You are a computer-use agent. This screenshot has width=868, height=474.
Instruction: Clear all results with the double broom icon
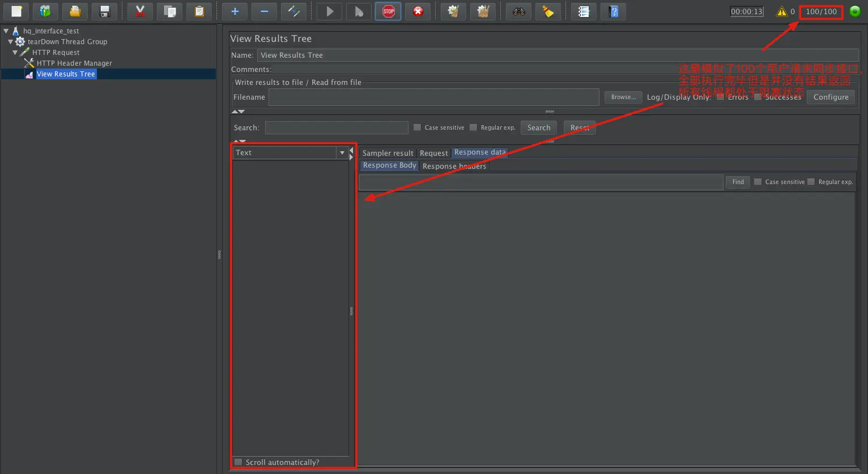coord(483,11)
